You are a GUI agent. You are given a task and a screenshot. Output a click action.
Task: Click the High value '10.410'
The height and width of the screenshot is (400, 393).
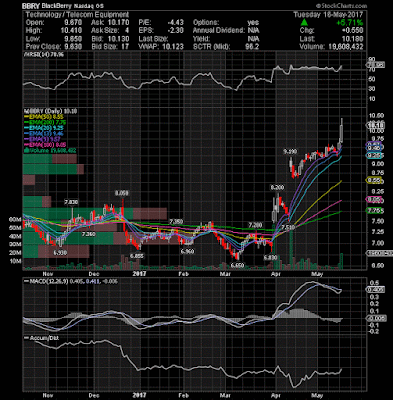point(71,31)
